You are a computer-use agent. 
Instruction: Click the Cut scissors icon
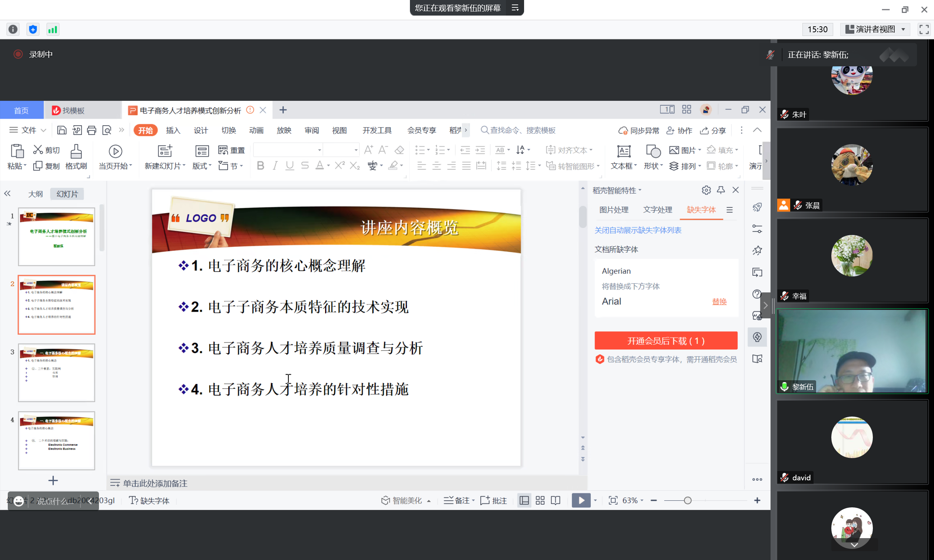click(x=38, y=150)
